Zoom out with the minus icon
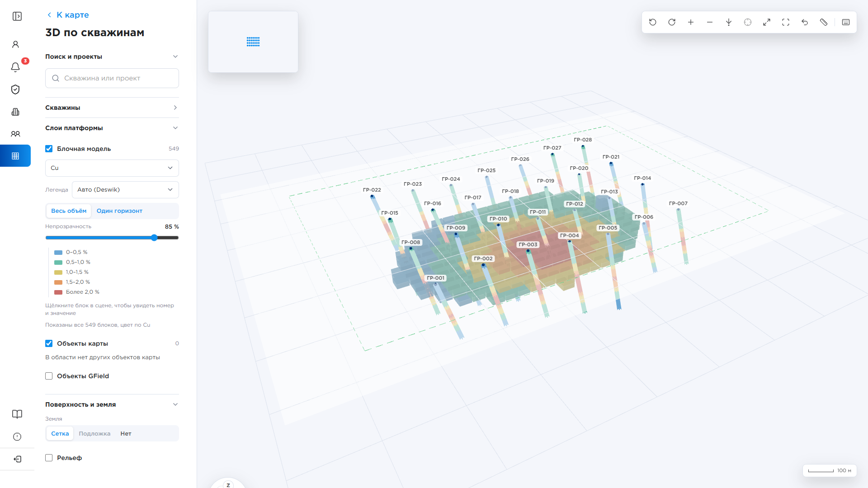Image resolution: width=868 pixels, height=488 pixels. [710, 22]
